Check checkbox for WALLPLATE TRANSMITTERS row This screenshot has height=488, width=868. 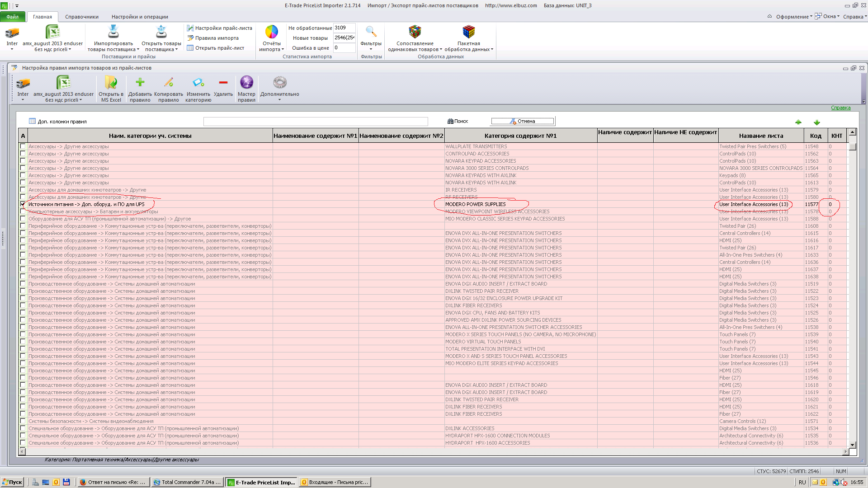point(23,146)
